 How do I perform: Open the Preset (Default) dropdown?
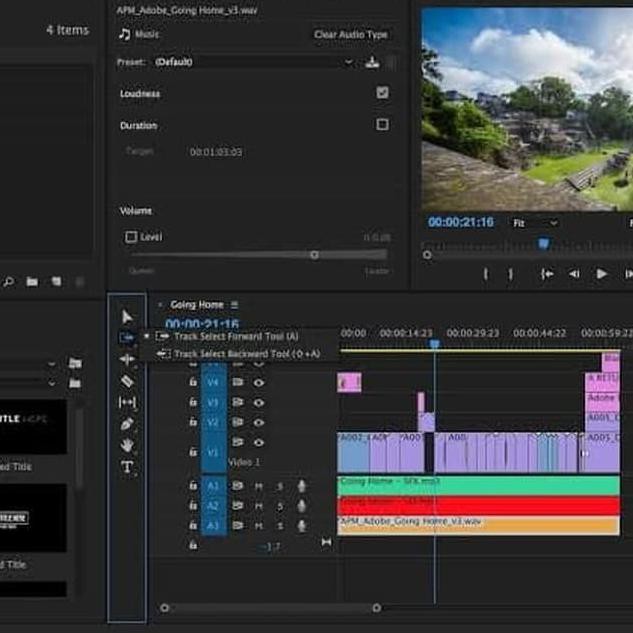tap(252, 62)
